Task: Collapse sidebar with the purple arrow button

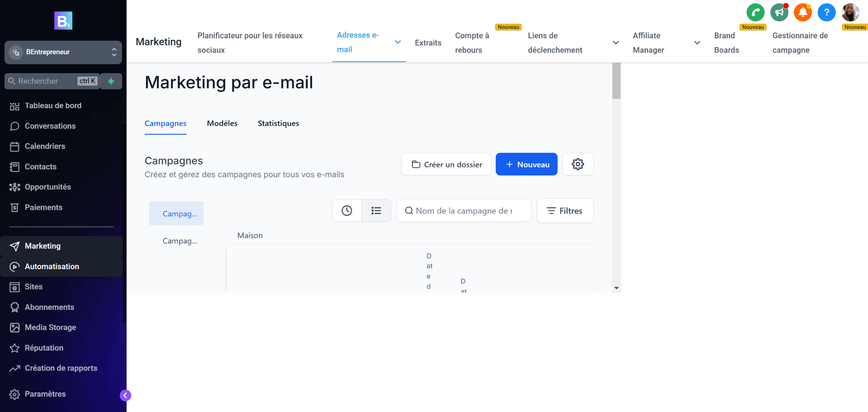Action: (125, 395)
